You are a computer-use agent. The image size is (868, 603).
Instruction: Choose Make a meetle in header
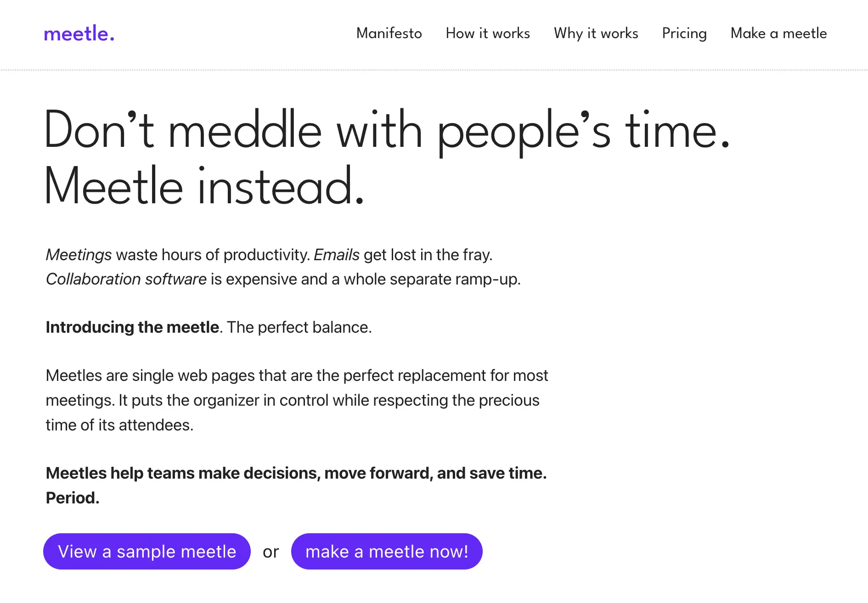pyautogui.click(x=778, y=33)
